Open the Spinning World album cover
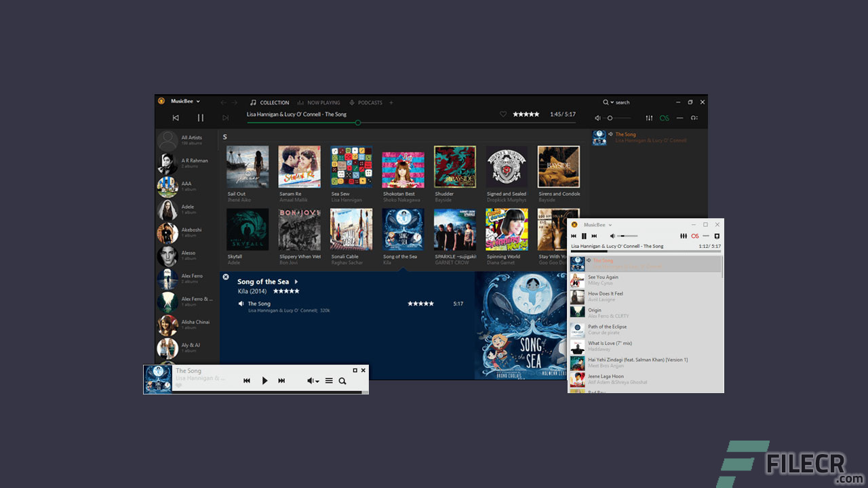868x488 pixels. click(x=507, y=230)
